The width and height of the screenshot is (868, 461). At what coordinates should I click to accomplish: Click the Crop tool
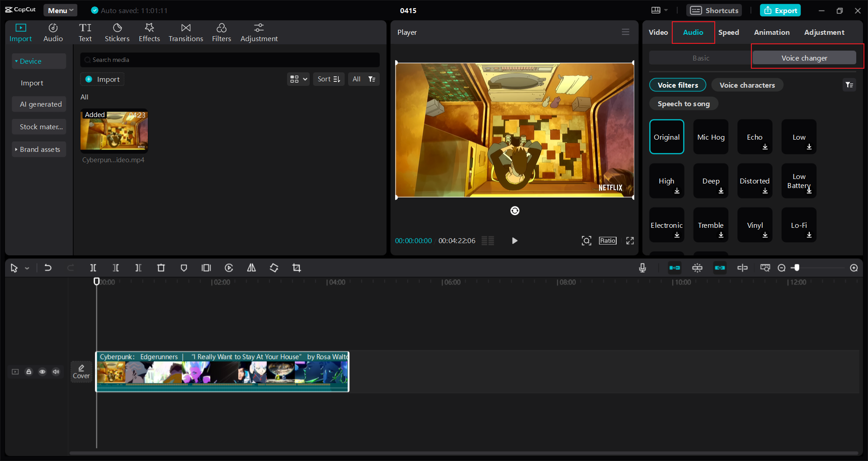(297, 268)
